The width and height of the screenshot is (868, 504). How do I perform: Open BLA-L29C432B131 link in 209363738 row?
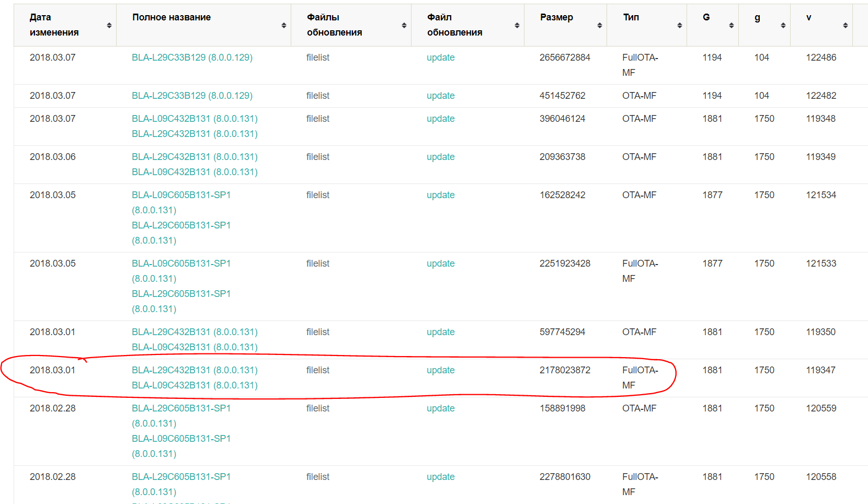195,157
